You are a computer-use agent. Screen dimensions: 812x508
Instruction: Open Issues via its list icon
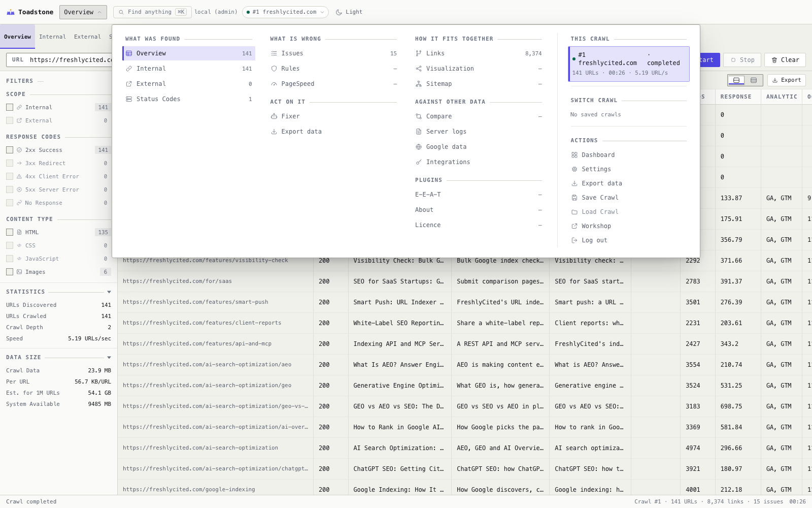274,53
